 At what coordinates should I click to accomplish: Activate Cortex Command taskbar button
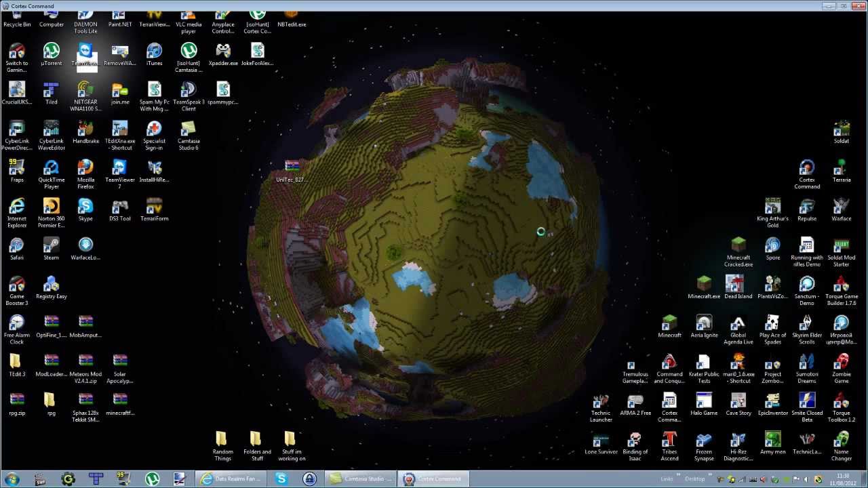pos(432,479)
